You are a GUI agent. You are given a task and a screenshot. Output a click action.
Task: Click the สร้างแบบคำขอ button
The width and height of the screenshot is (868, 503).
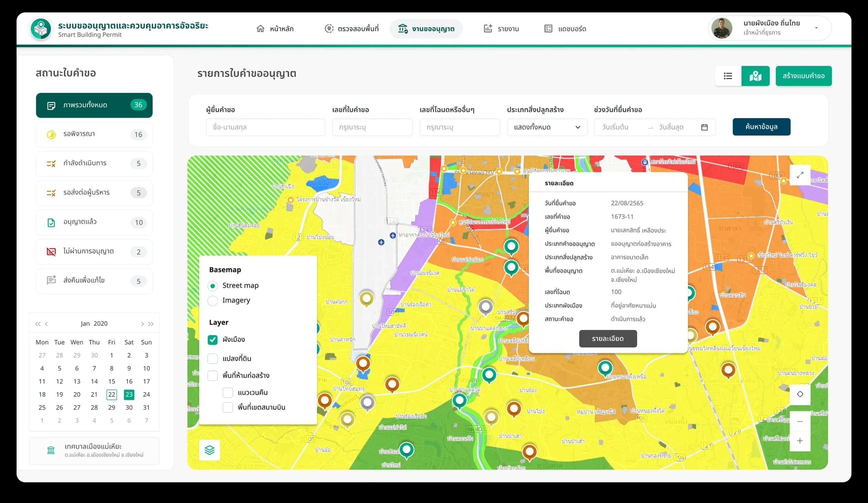point(804,76)
